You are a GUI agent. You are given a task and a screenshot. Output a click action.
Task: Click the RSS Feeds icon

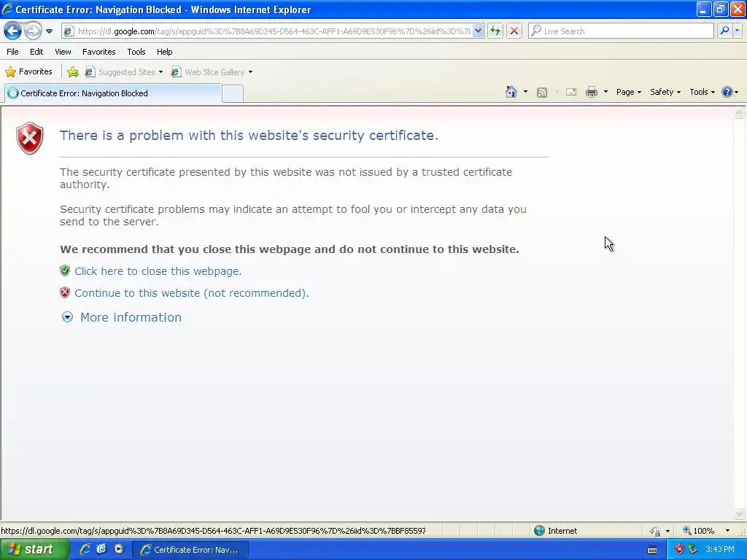542,93
